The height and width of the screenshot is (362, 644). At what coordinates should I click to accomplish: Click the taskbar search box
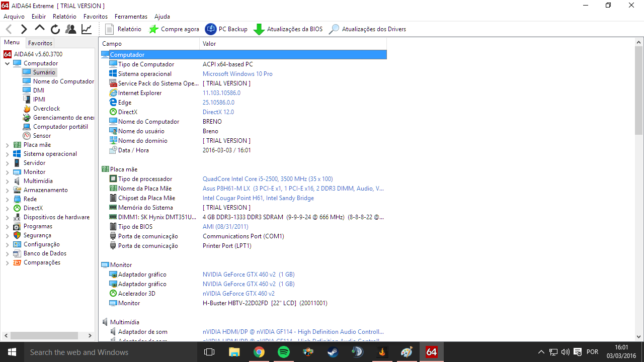coord(111,352)
